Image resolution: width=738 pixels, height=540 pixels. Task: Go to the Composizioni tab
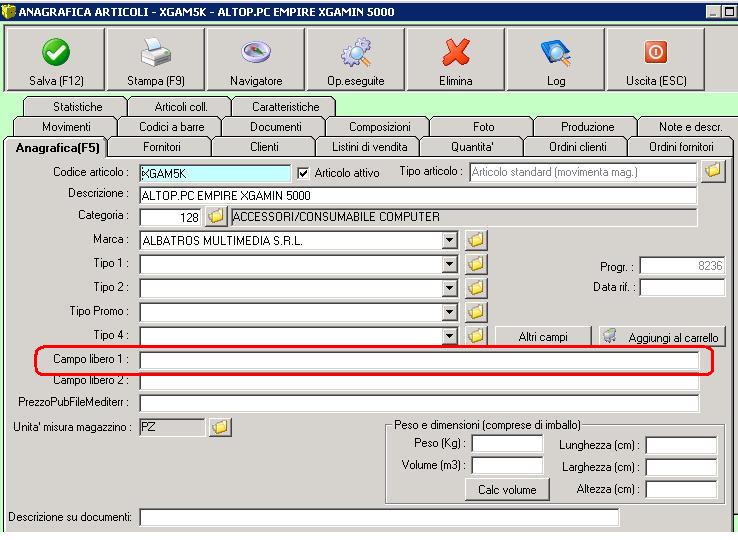(378, 127)
